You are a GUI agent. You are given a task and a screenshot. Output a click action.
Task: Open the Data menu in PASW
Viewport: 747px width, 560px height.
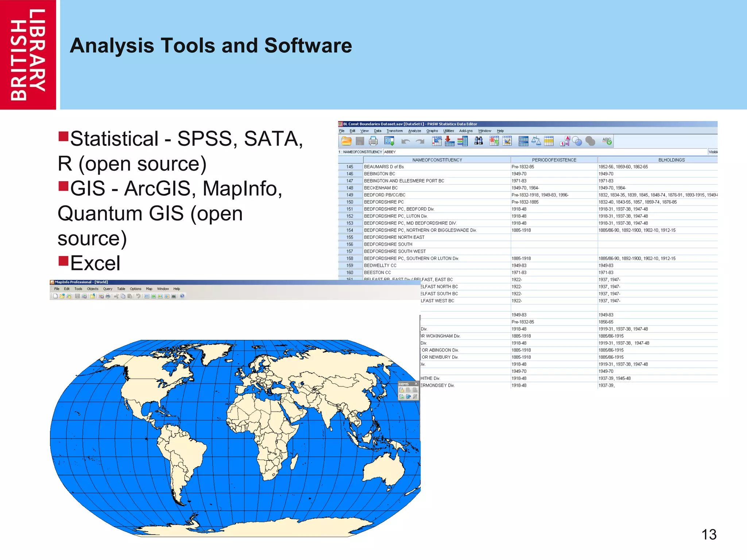pos(378,131)
